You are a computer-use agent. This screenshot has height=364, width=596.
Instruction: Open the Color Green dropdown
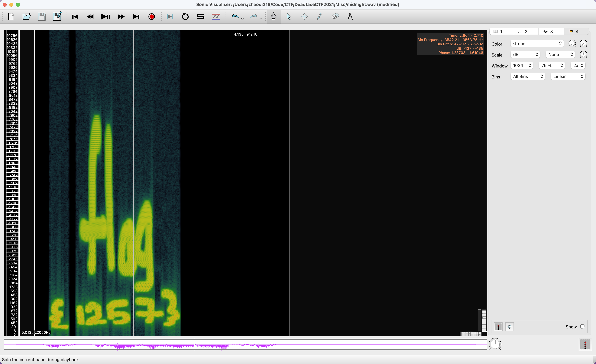537,44
